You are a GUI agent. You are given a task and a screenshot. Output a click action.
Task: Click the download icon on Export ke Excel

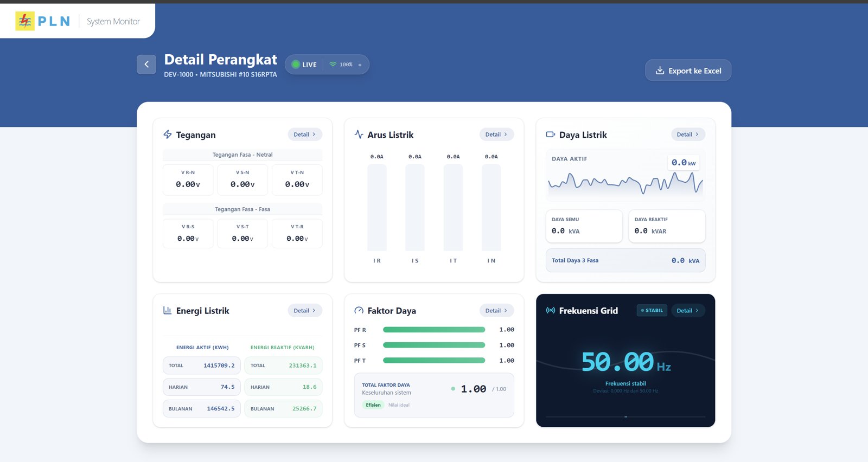pyautogui.click(x=660, y=70)
